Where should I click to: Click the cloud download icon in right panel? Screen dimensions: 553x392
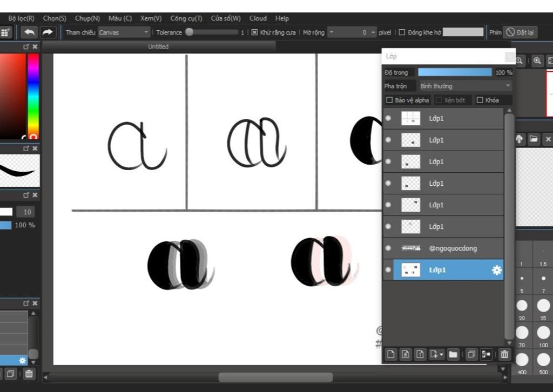click(520, 139)
